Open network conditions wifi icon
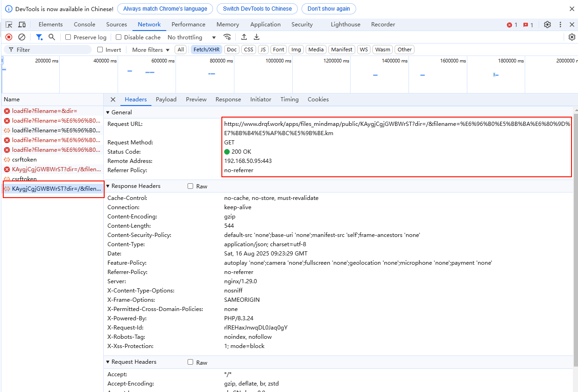The height and width of the screenshot is (392, 578). [227, 37]
